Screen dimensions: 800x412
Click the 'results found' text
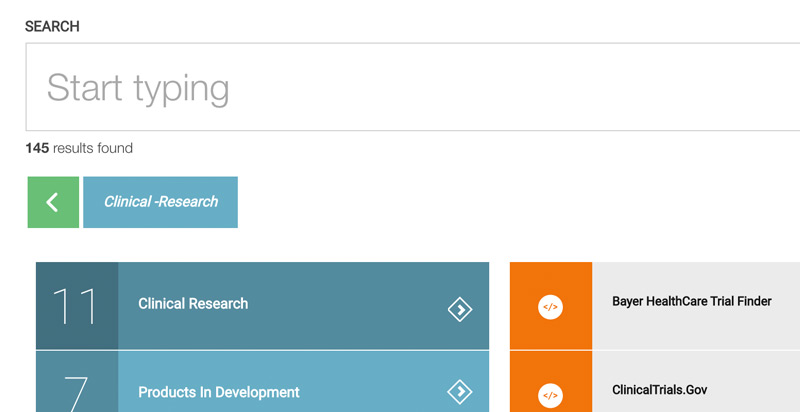pos(93,148)
